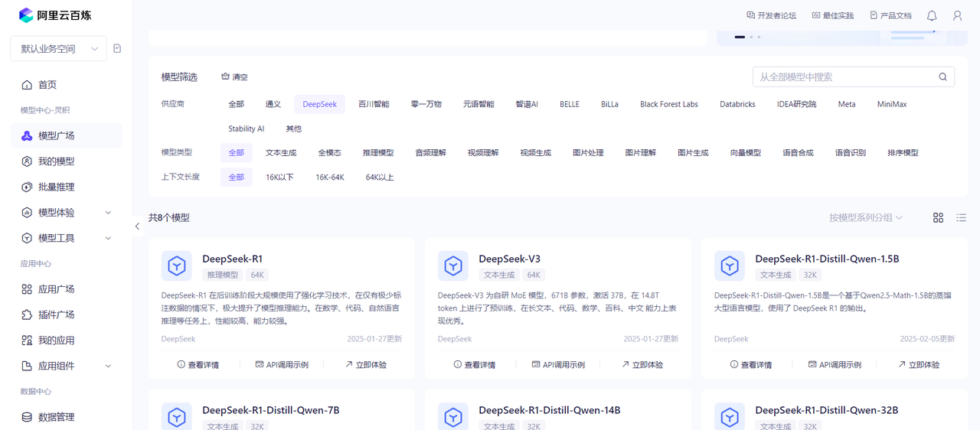980x430 pixels.
Task: Click the 从全部模型中搜索 search field
Action: tap(854, 77)
